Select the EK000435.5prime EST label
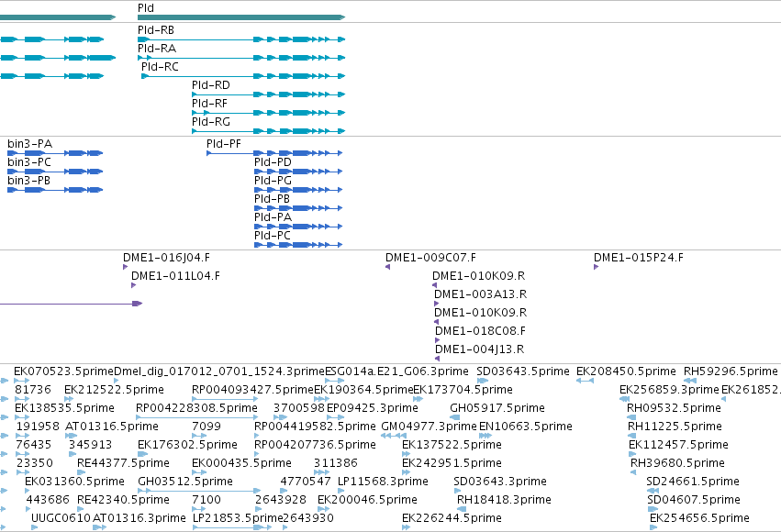This screenshot has width=781, height=532. pyautogui.click(x=241, y=464)
